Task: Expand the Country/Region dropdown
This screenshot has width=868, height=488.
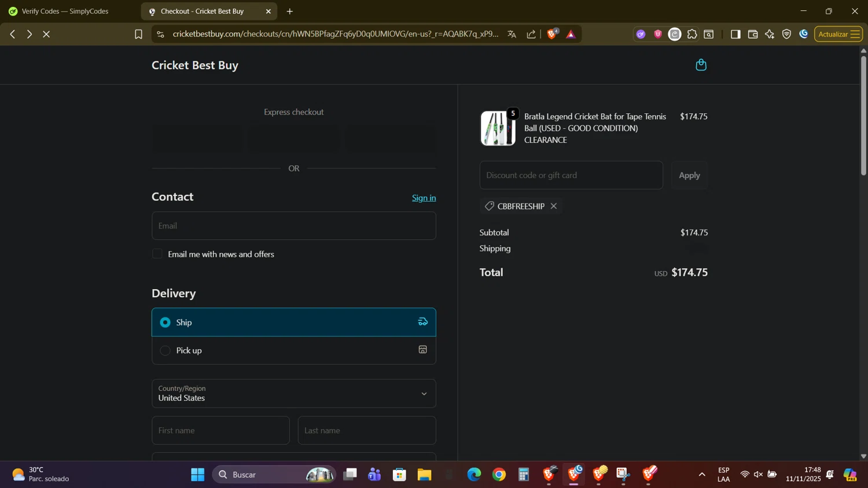Action: click(x=293, y=393)
